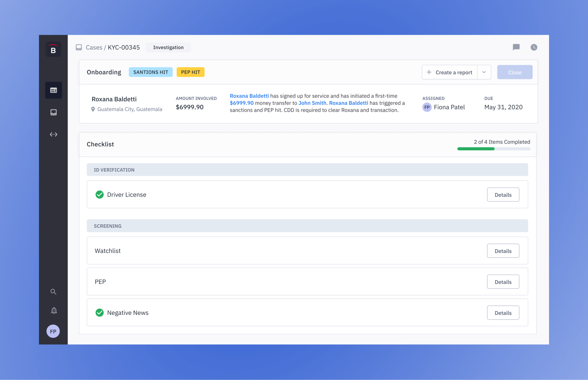Select the PEP HIT tag

190,72
